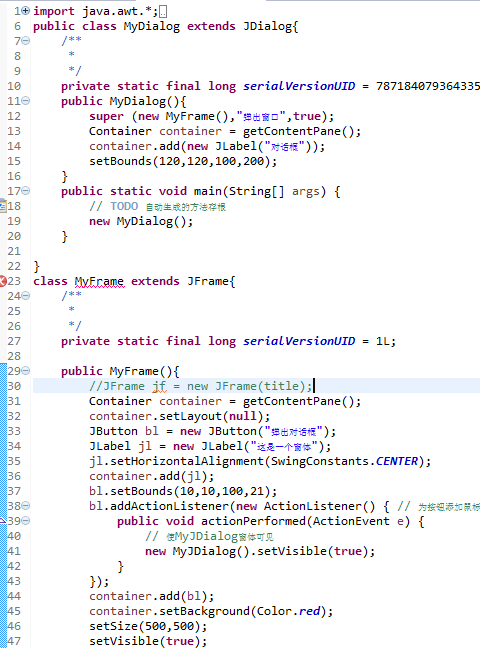
Task: Click the setBounds(120,120,100,200) call on line 15
Action: [183, 161]
